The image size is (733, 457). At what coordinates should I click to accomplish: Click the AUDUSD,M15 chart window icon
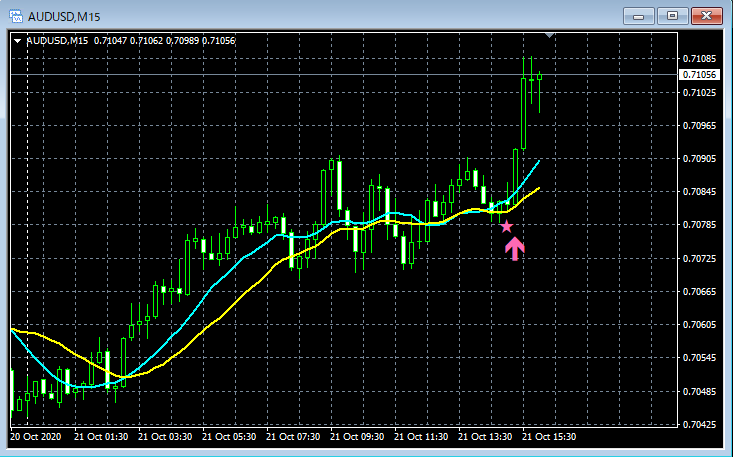16,16
